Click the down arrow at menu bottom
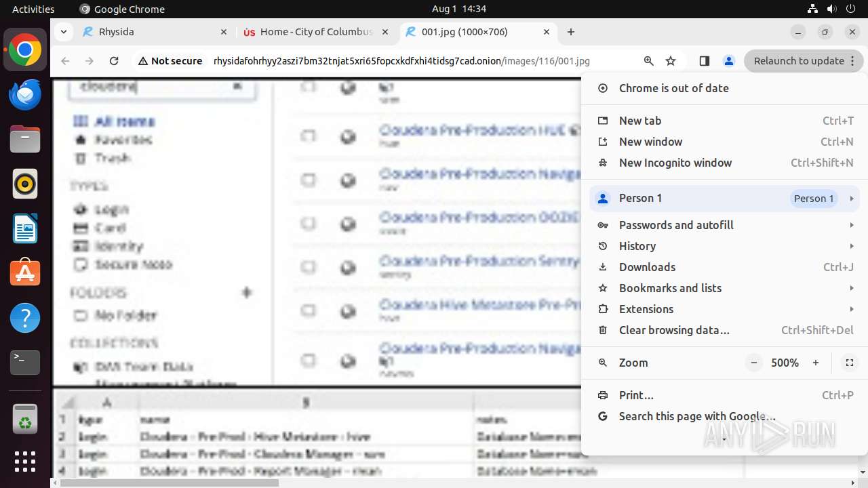The image size is (868, 488). 724,440
